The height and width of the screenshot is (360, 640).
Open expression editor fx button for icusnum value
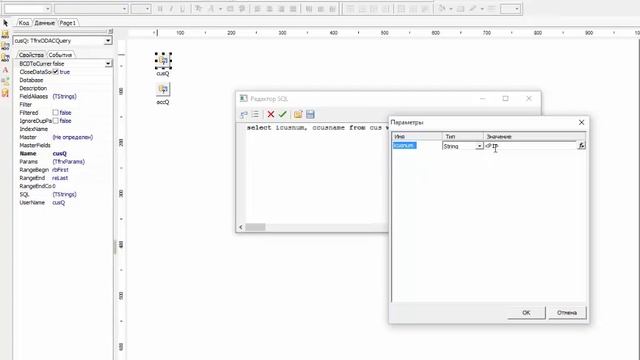pyautogui.click(x=581, y=146)
